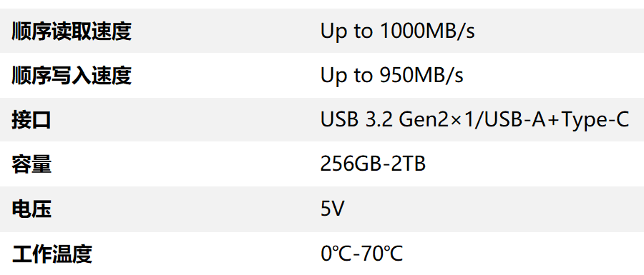The height and width of the screenshot is (275, 644).
Task: Click the 电压 row label
Action: click(31, 209)
